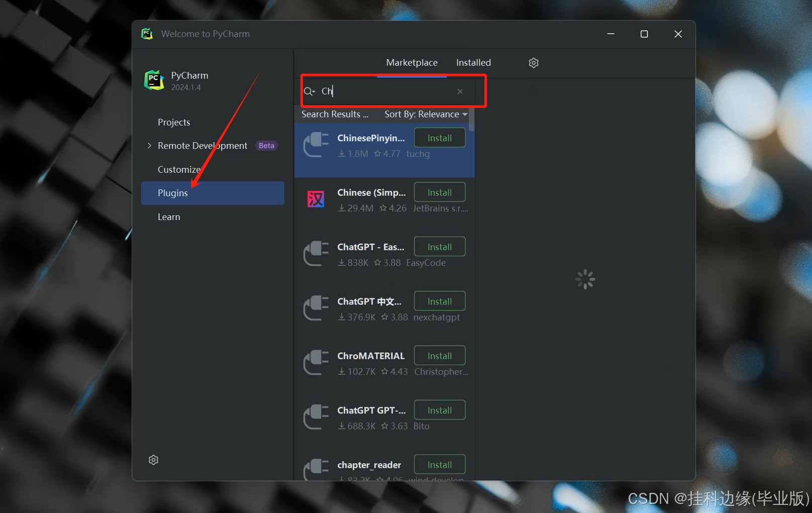
Task: Maximize the Welcome to PyCharm window
Action: tap(644, 34)
